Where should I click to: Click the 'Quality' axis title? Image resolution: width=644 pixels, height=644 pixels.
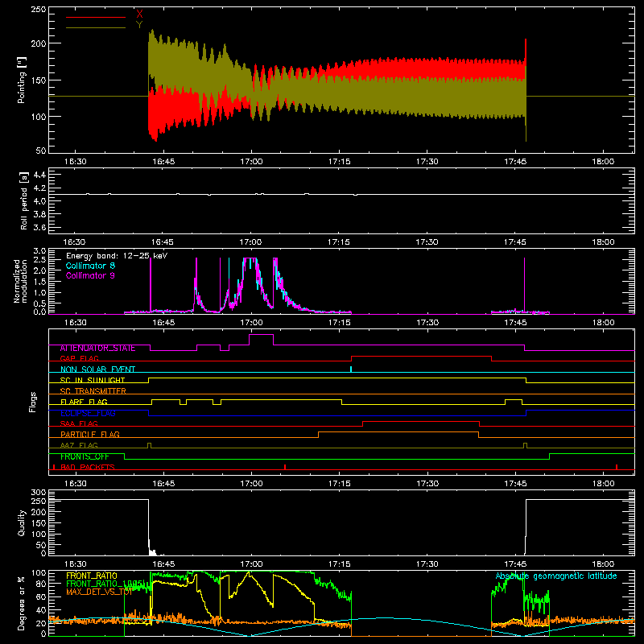22,522
